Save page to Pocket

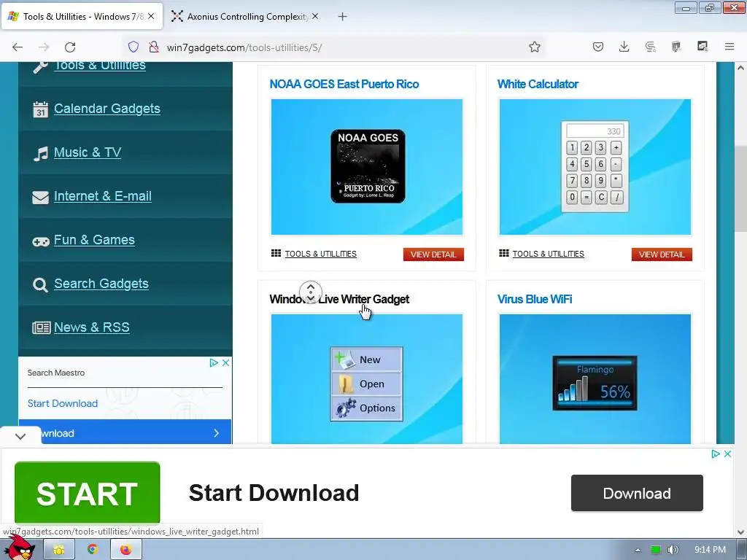tap(598, 47)
